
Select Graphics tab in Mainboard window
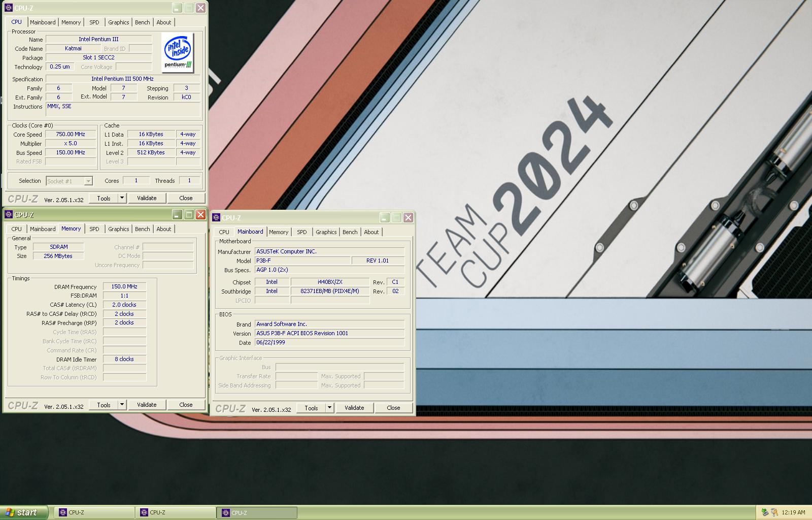click(326, 232)
